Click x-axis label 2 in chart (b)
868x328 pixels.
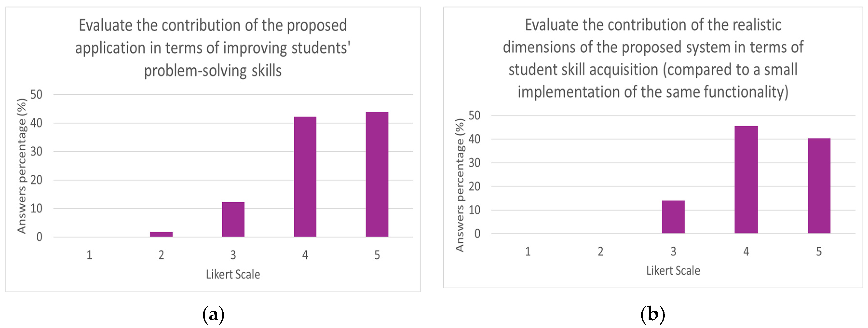(x=600, y=252)
